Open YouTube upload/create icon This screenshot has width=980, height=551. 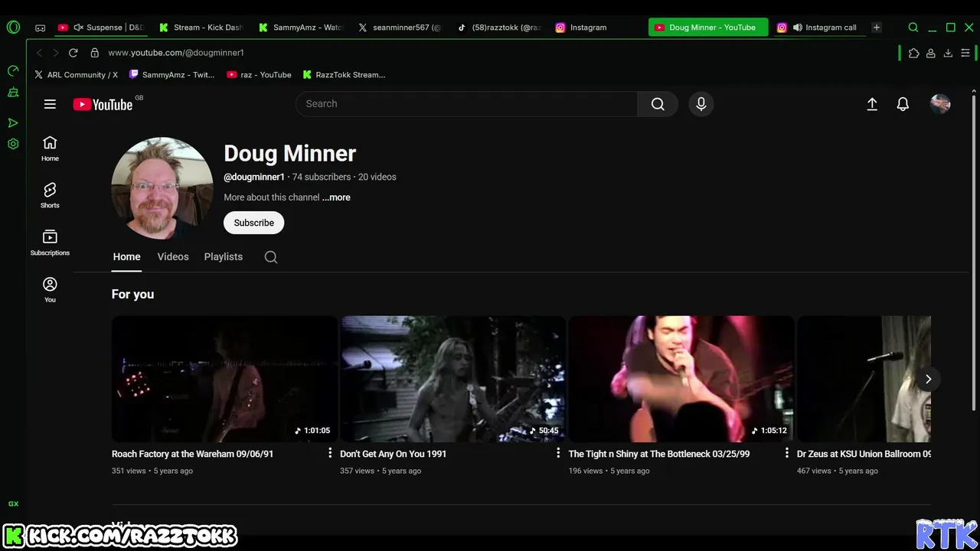[x=872, y=104]
